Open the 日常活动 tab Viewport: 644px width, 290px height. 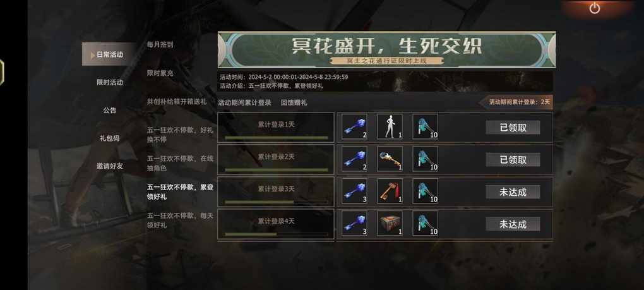[x=109, y=54]
